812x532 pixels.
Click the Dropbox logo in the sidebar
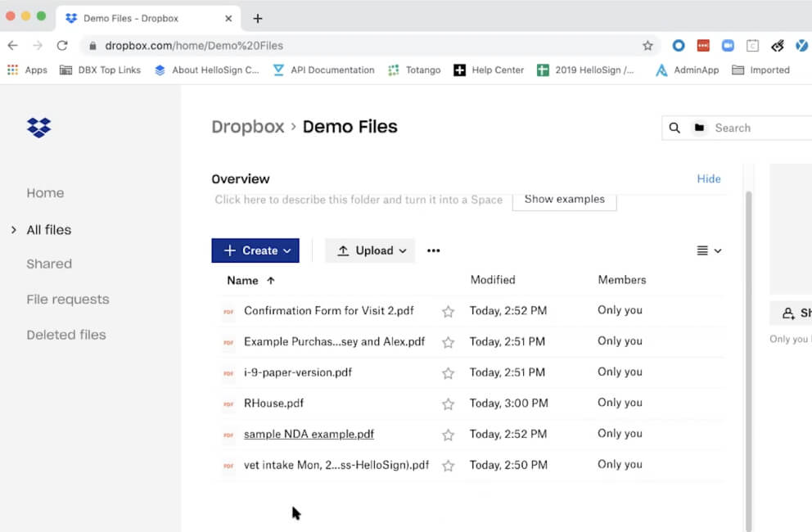pos(38,128)
